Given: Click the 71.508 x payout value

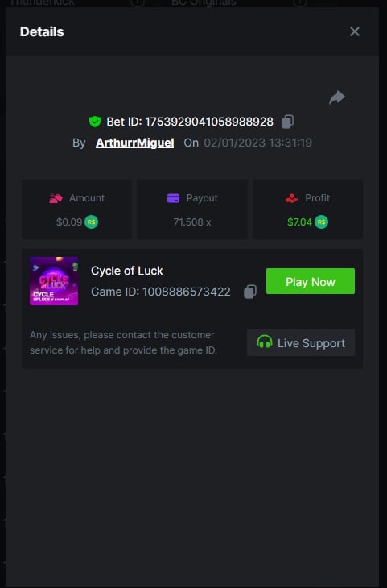Looking at the screenshot, I should point(191,222).
